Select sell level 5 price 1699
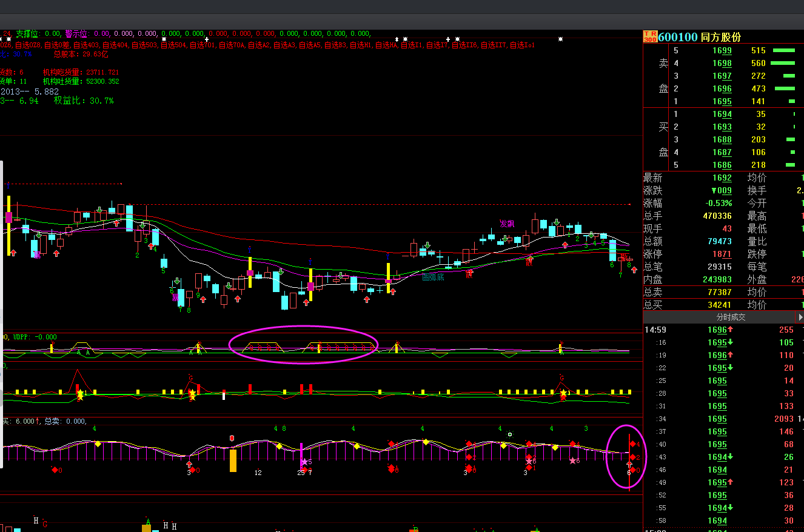Screen dimensions: 804x532 coord(722,50)
